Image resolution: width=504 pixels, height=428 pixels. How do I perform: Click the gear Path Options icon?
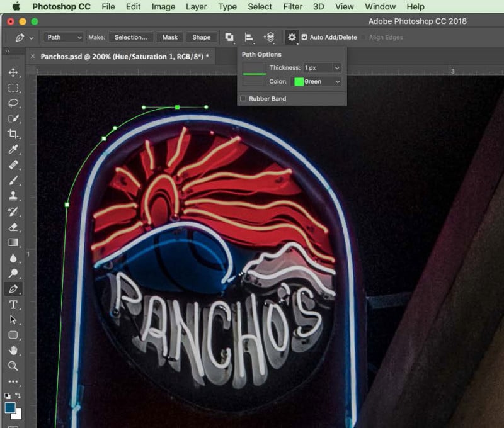click(292, 37)
